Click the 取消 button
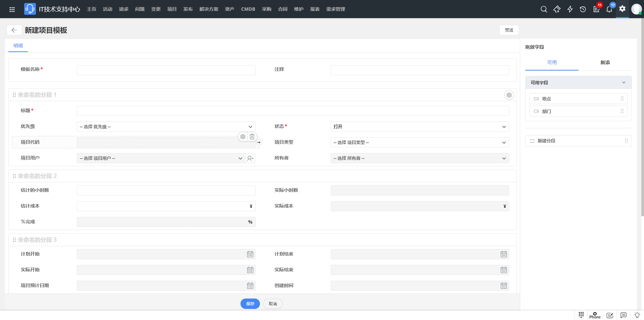The height and width of the screenshot is (320, 644). coord(273,304)
